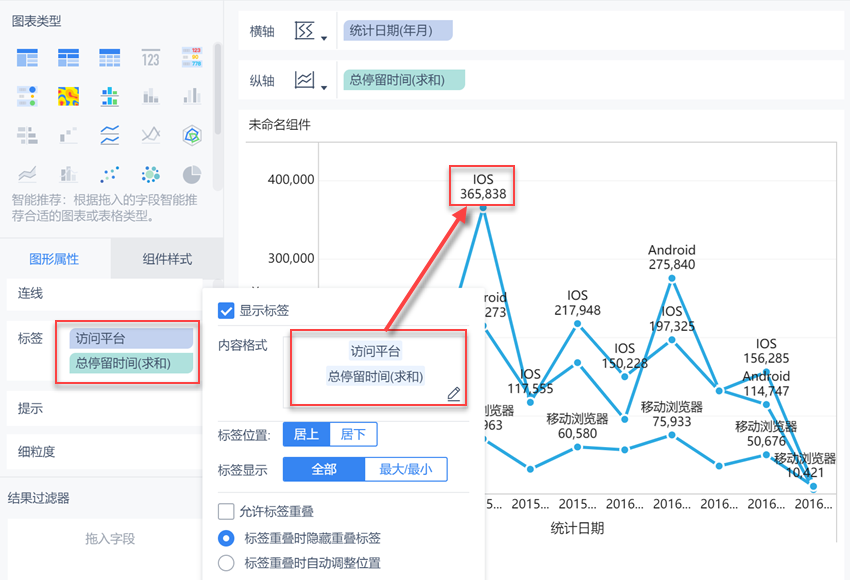850x580 pixels.
Task: Open the 标签 property settings
Action: pos(30,338)
